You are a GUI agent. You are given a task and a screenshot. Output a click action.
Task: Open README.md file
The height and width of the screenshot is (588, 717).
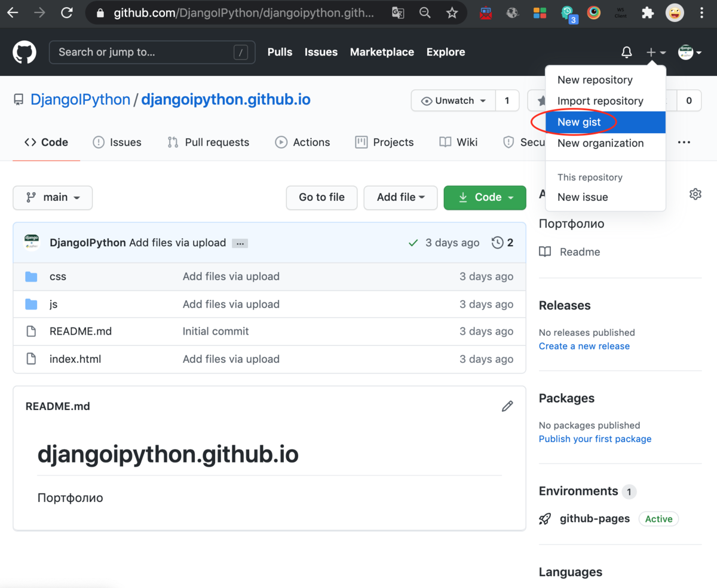coord(81,332)
